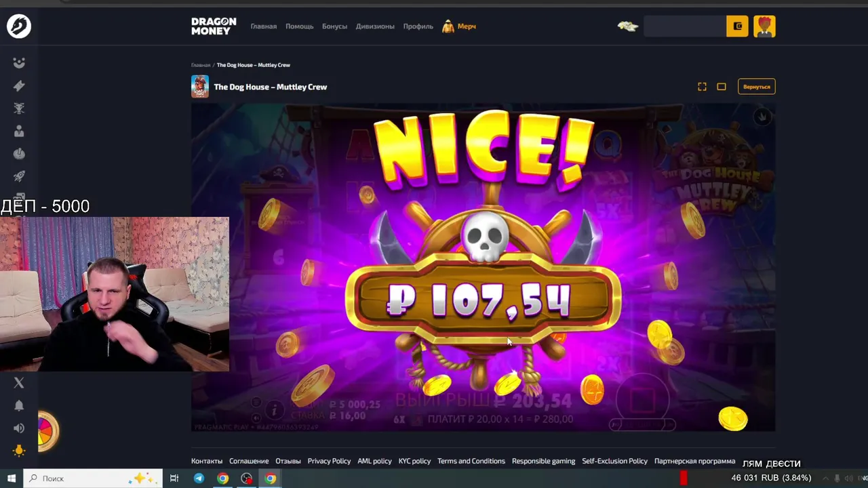Go to Главная in top navigation
This screenshot has width=868, height=488.
264,26
